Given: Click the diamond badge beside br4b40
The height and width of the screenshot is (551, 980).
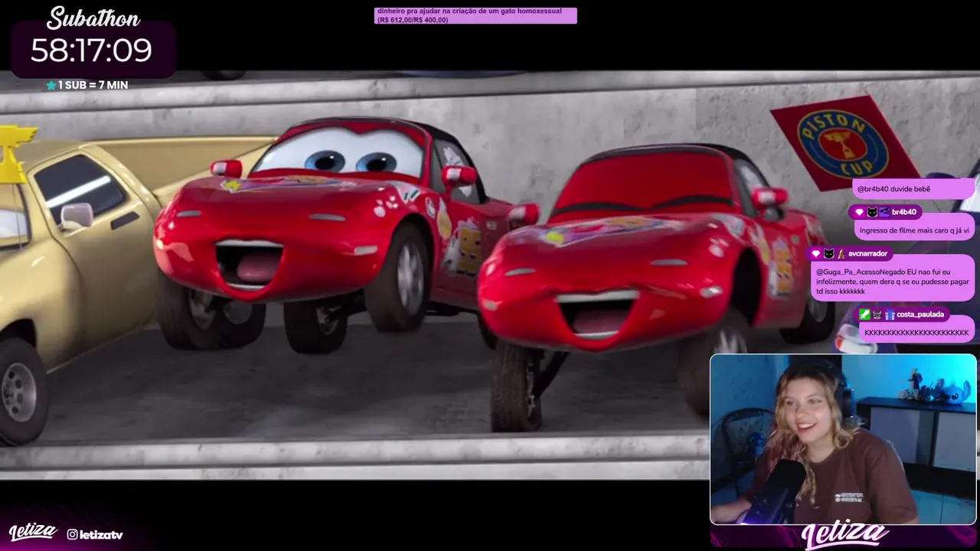Looking at the screenshot, I should pyautogui.click(x=859, y=212).
